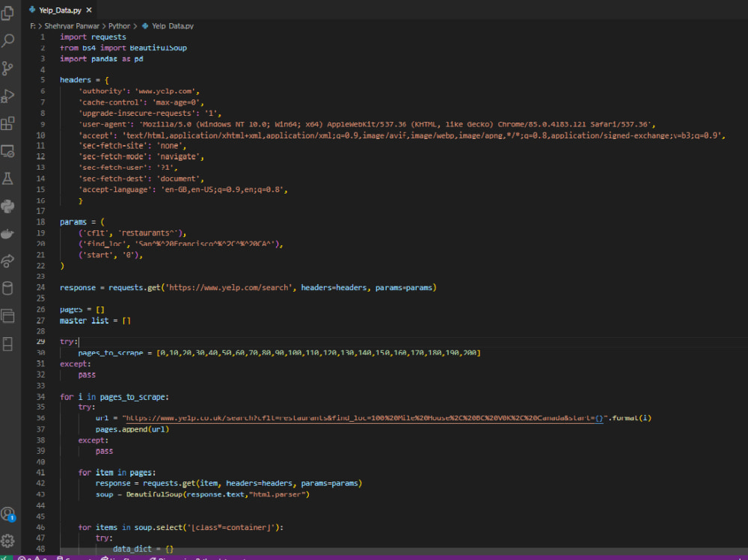This screenshot has width=748, height=560.
Task: Click 'import pandas as pd' line
Action: click(x=101, y=59)
